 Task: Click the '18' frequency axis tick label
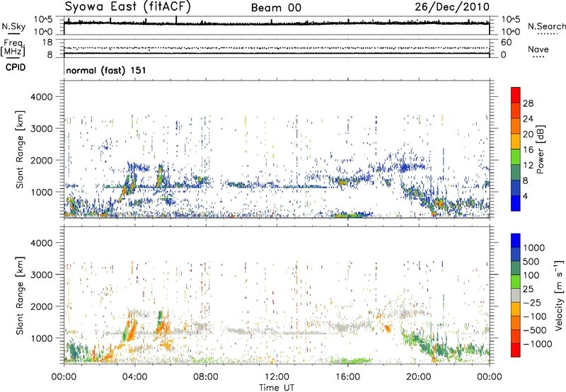[47, 42]
